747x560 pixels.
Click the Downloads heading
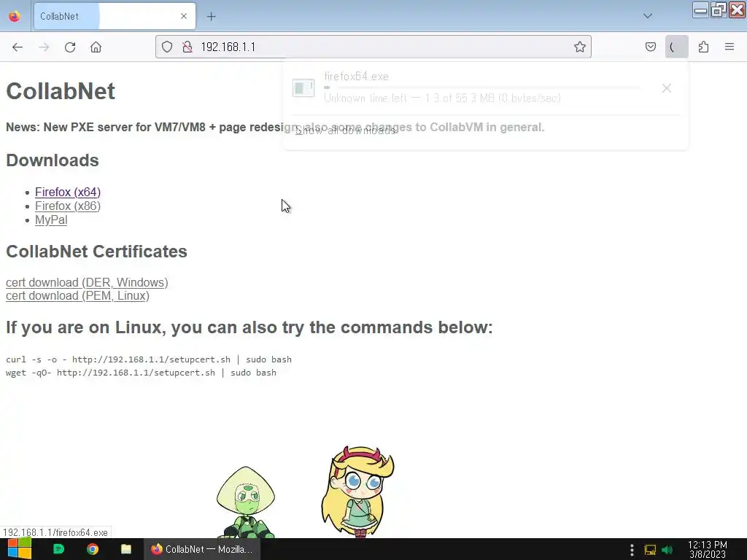(53, 160)
